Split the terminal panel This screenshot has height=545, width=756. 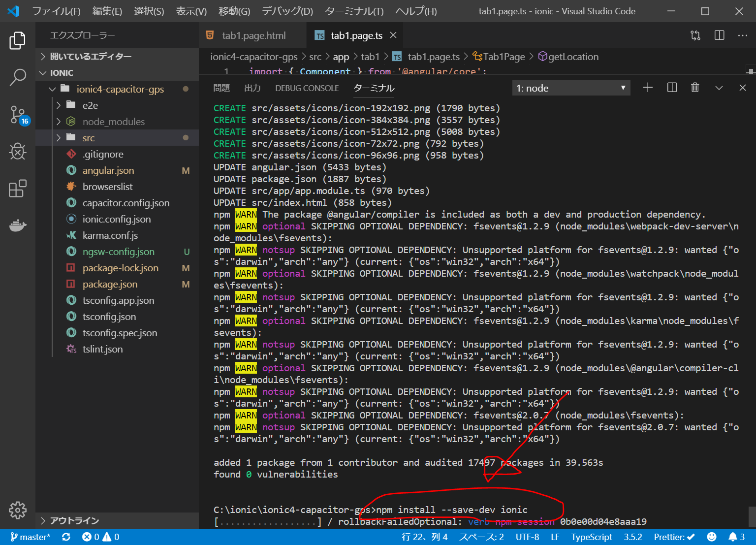point(672,88)
